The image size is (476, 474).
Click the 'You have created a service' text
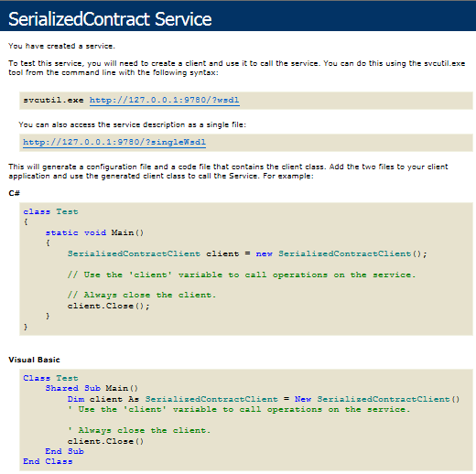pos(61,46)
